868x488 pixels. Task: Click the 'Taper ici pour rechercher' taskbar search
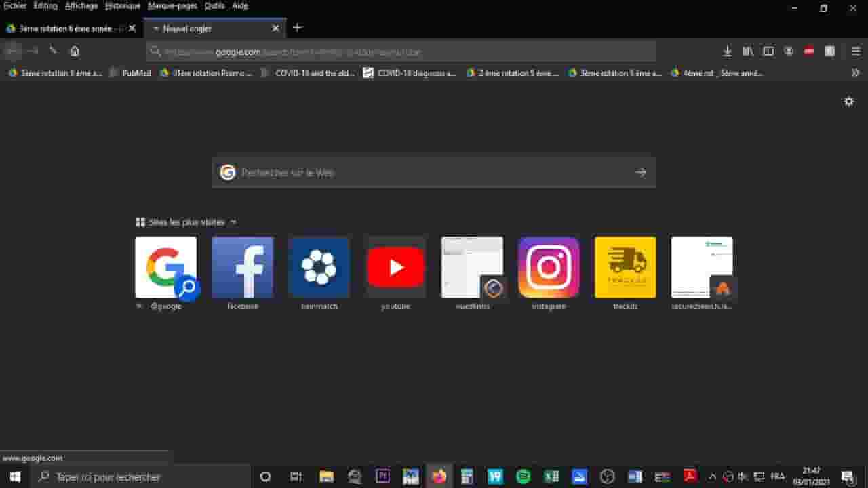(x=141, y=476)
